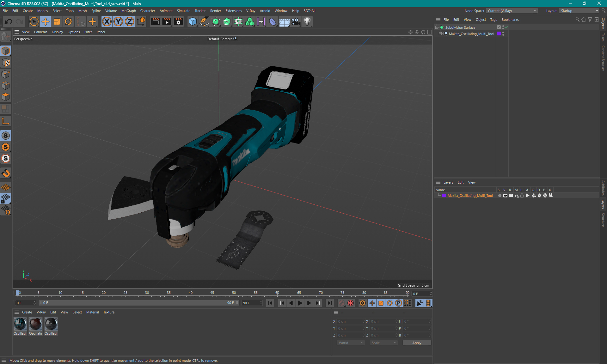Image resolution: width=607 pixels, height=364 pixels.
Task: Click the X position input field
Action: point(350,321)
